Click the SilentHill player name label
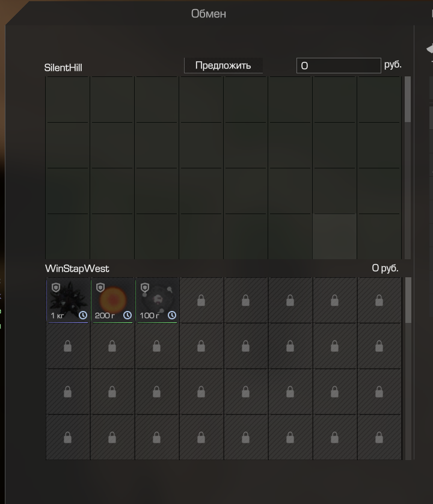 point(63,67)
